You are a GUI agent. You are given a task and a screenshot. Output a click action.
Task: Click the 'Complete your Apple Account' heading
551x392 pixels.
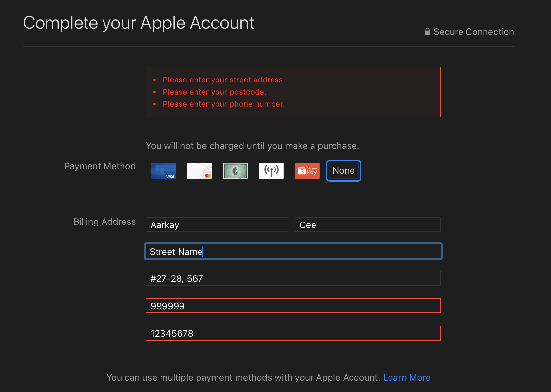(139, 23)
